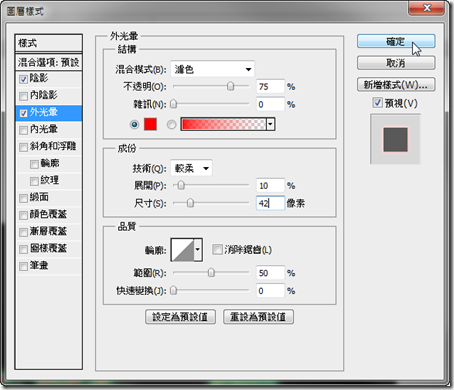Enable the 圖樣覆蓋 pattern overlay checkbox
Screen dimensions: 454x390
pos(23,249)
